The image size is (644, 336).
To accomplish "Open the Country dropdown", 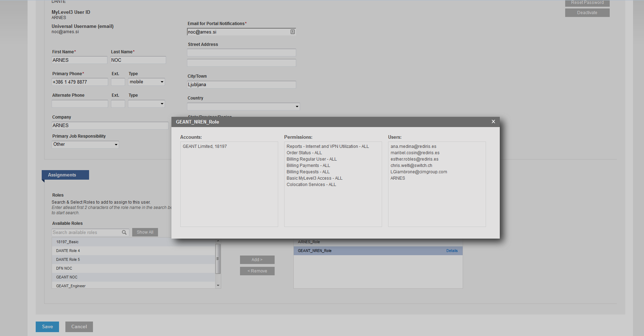I will click(x=244, y=107).
